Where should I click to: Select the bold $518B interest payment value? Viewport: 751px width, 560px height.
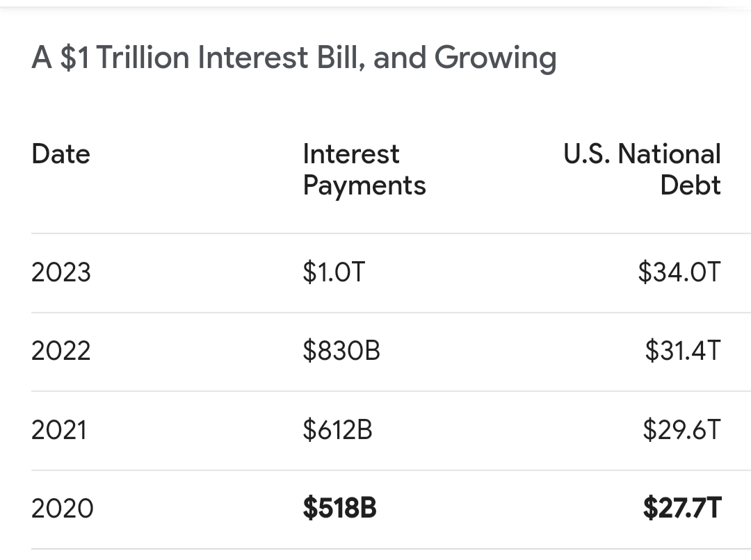pos(339,508)
